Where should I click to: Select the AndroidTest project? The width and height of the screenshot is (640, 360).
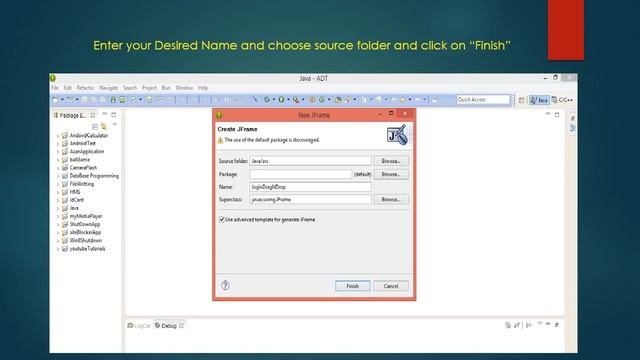[82, 143]
